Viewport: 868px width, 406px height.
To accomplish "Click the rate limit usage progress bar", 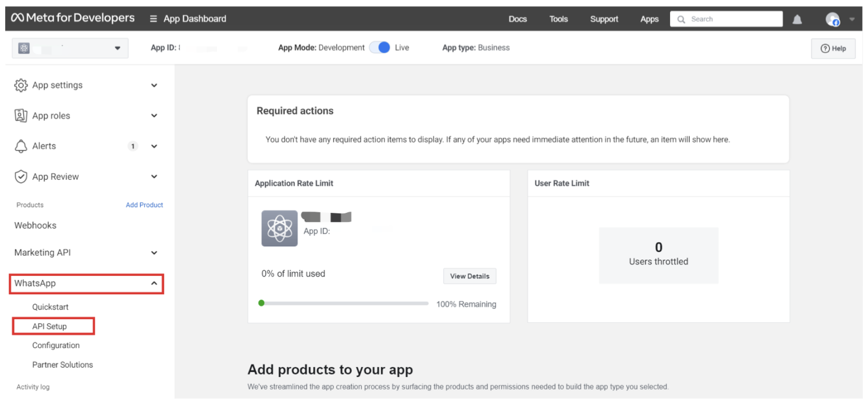I will point(344,303).
